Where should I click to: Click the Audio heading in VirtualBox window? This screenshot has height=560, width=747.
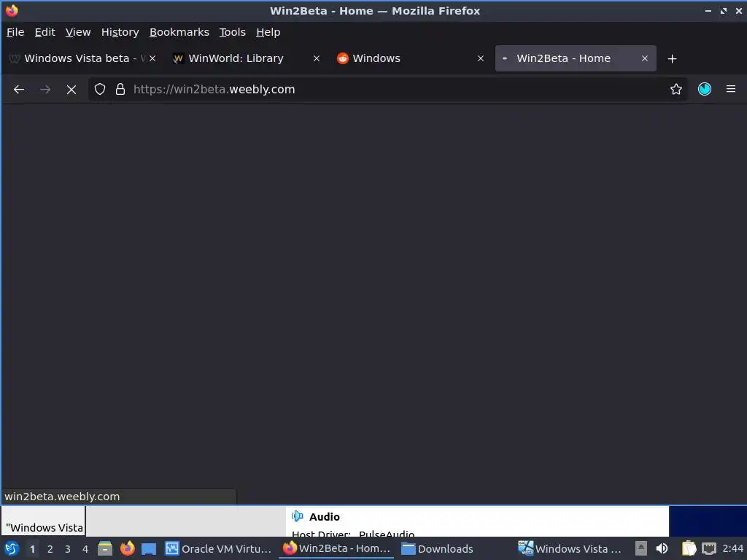pyautogui.click(x=325, y=517)
